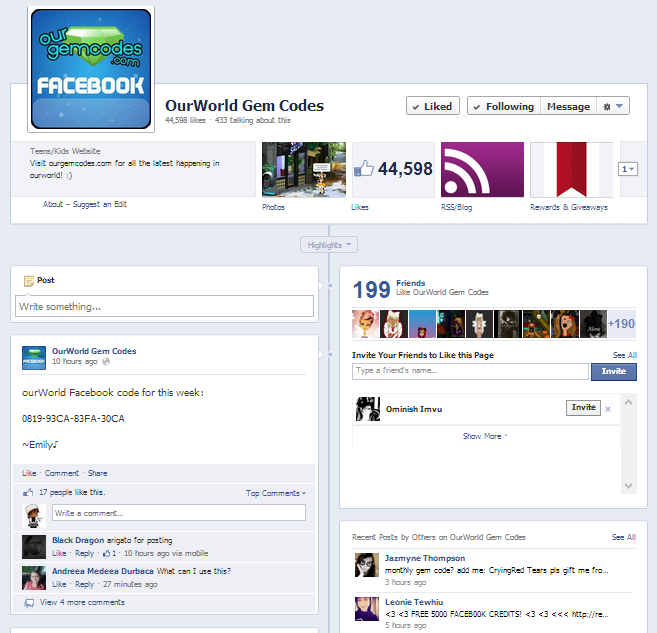The image size is (657, 633).
Task: Click the Message button
Action: pos(568,107)
